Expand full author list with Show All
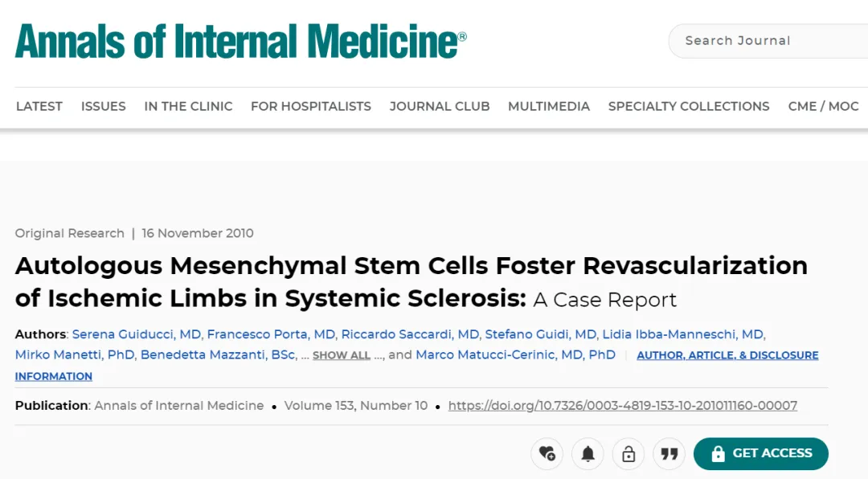 341,355
